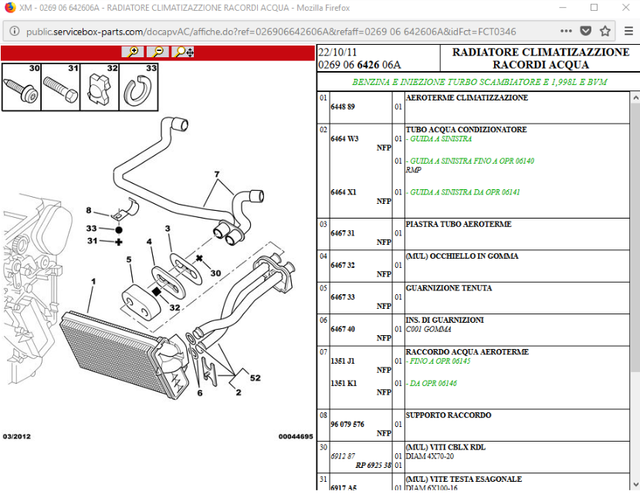Maximize the Firefox window
Screen dimensions: 640x495
pyautogui.click(x=594, y=8)
